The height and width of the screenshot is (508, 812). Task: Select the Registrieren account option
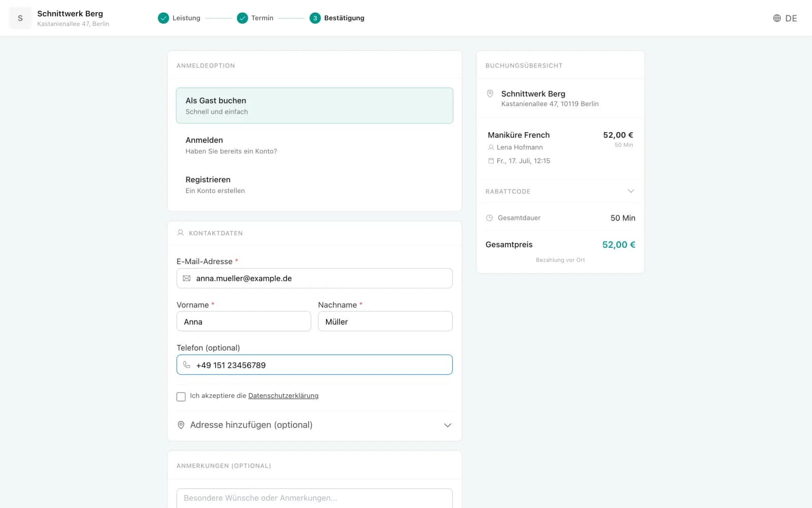point(315,185)
